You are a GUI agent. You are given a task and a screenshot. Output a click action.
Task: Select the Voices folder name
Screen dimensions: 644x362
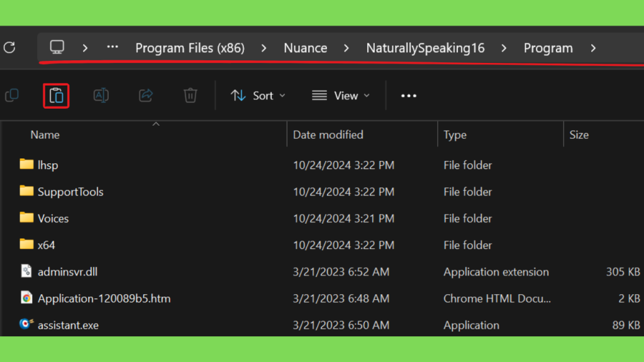[53, 218]
